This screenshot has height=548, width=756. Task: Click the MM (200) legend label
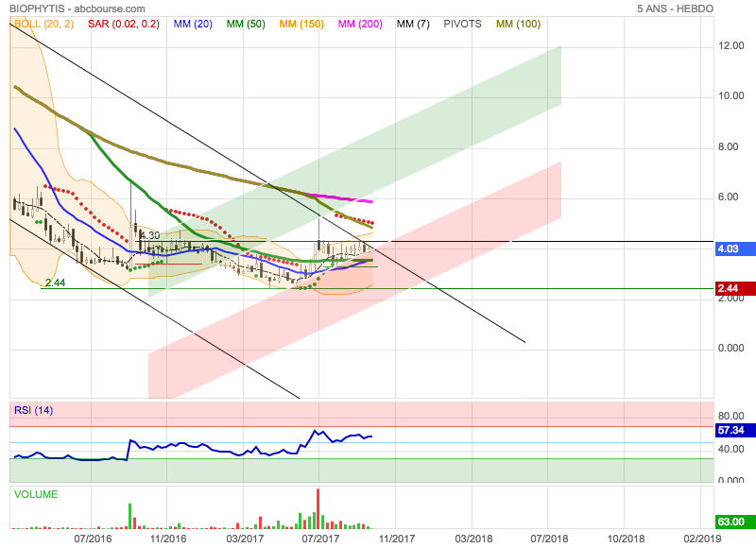tap(360, 25)
